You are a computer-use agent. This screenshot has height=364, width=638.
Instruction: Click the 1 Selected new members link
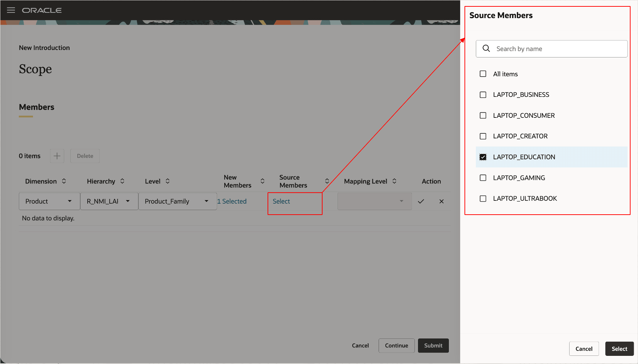(x=232, y=201)
